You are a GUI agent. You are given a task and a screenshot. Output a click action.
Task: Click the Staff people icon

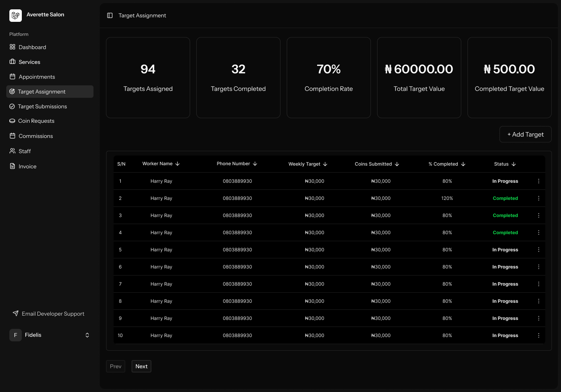[x=12, y=151]
